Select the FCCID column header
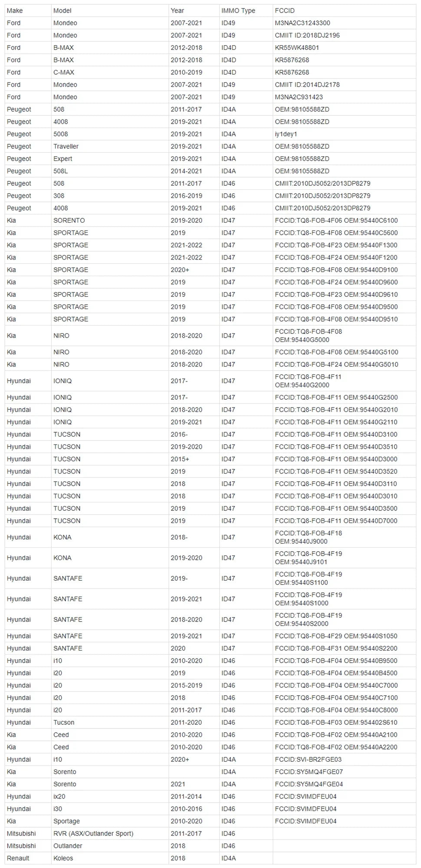Image resolution: width=421 pixels, height=868 pixels. coord(285,10)
